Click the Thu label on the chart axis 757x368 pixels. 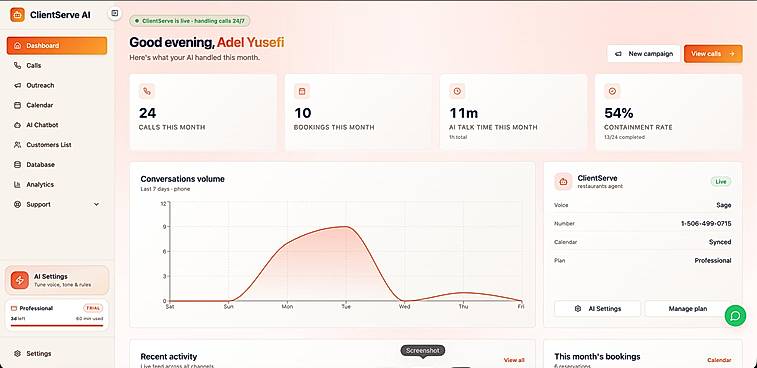[x=463, y=307]
